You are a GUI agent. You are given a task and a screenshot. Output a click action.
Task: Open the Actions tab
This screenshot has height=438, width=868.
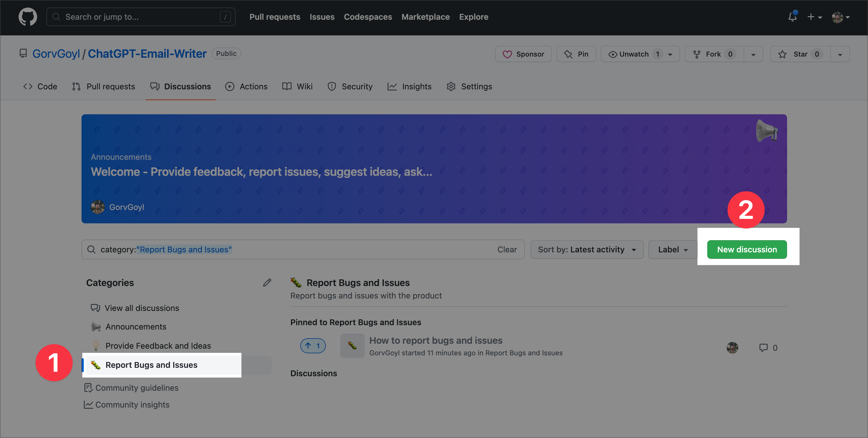[246, 87]
